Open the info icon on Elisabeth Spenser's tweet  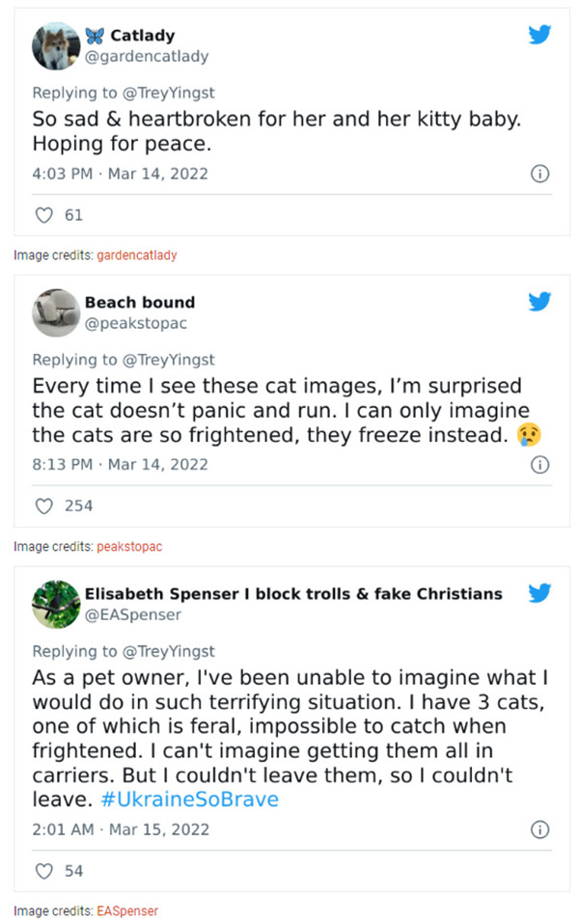click(540, 829)
